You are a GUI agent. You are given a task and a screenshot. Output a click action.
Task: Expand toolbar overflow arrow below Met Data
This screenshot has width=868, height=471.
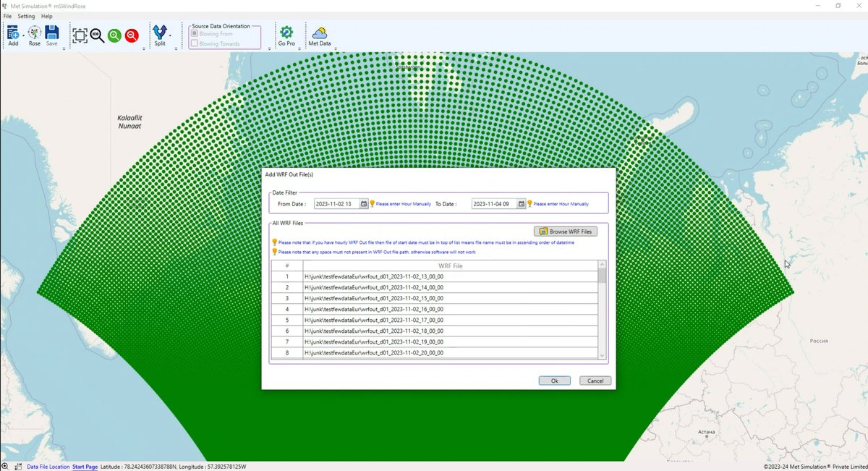[x=334, y=49]
